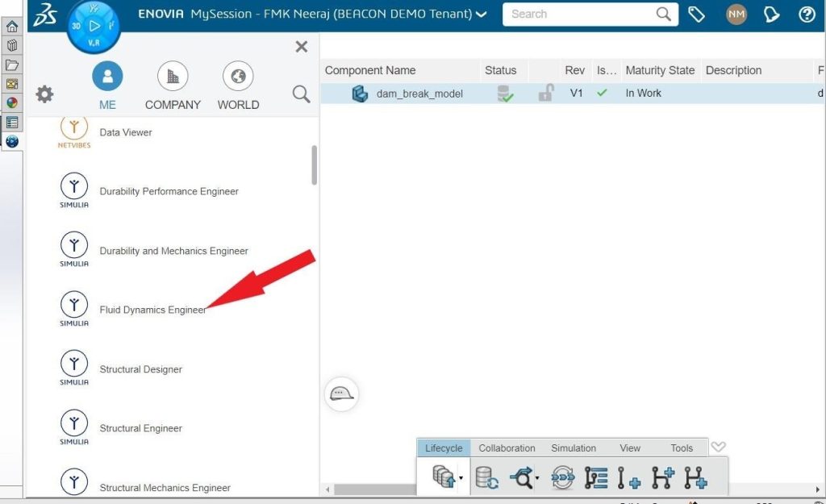The height and width of the screenshot is (504, 826).
Task: Switch to WORLD apps view
Action: tap(238, 85)
